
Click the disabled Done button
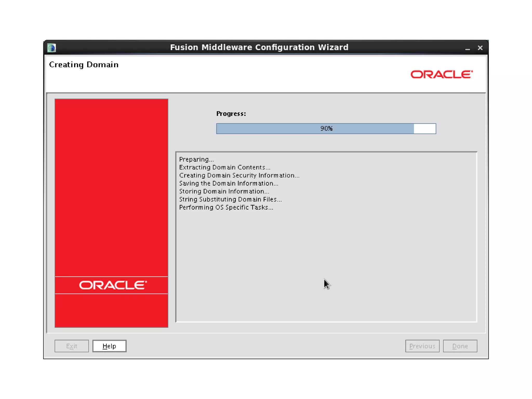tap(460, 346)
